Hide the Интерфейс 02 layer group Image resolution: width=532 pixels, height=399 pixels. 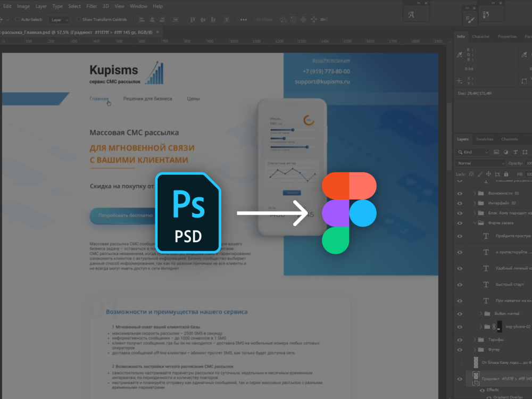click(x=460, y=203)
